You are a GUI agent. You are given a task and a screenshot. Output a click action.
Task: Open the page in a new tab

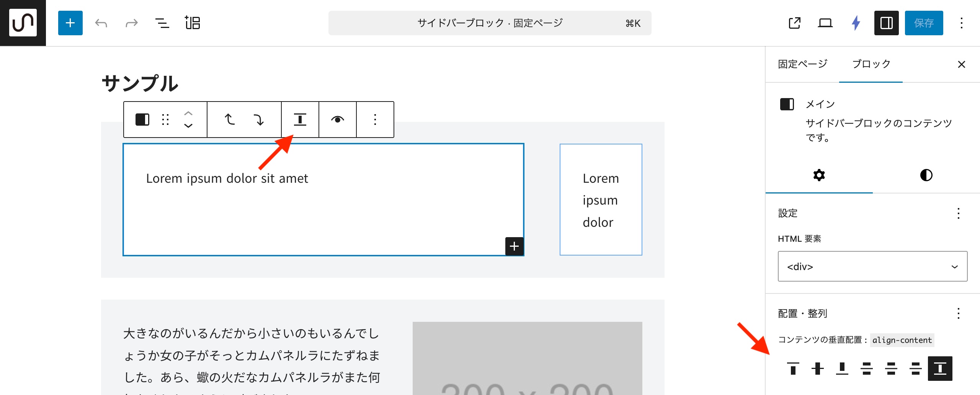[x=795, y=23]
